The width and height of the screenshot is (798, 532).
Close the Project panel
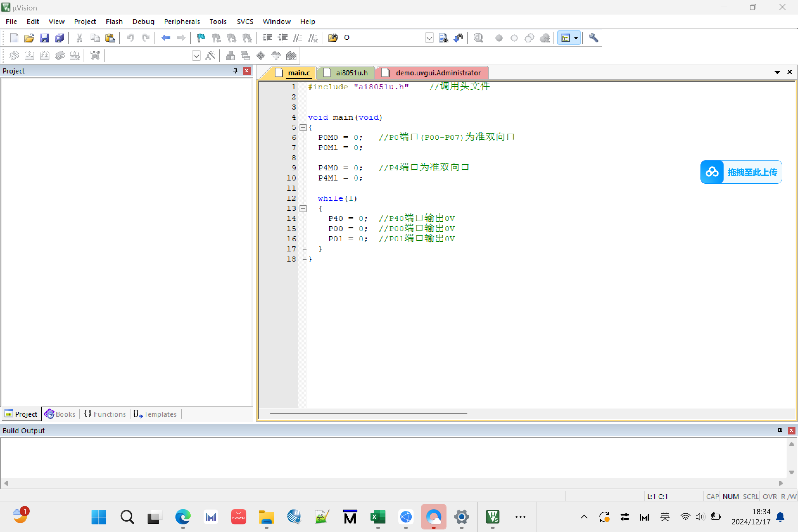coord(247,71)
